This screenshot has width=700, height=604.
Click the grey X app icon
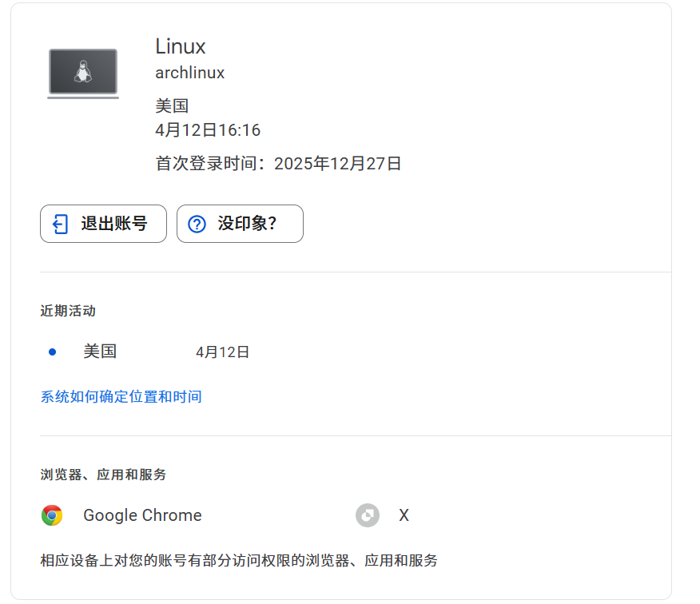(x=367, y=515)
